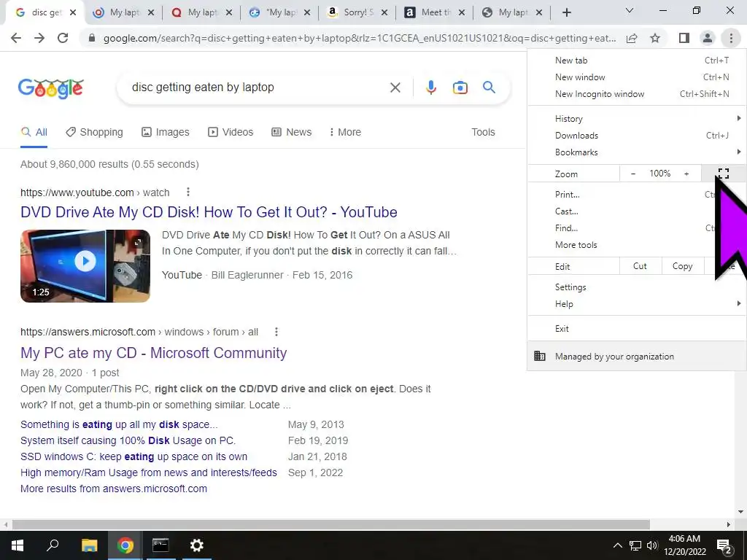Play the YouTube video thumbnail
747x560 pixels.
point(85,265)
